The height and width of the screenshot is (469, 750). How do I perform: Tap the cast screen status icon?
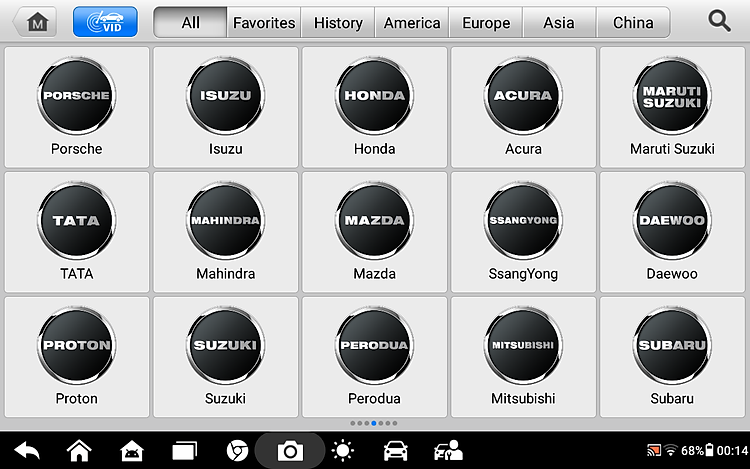pyautogui.click(x=653, y=450)
